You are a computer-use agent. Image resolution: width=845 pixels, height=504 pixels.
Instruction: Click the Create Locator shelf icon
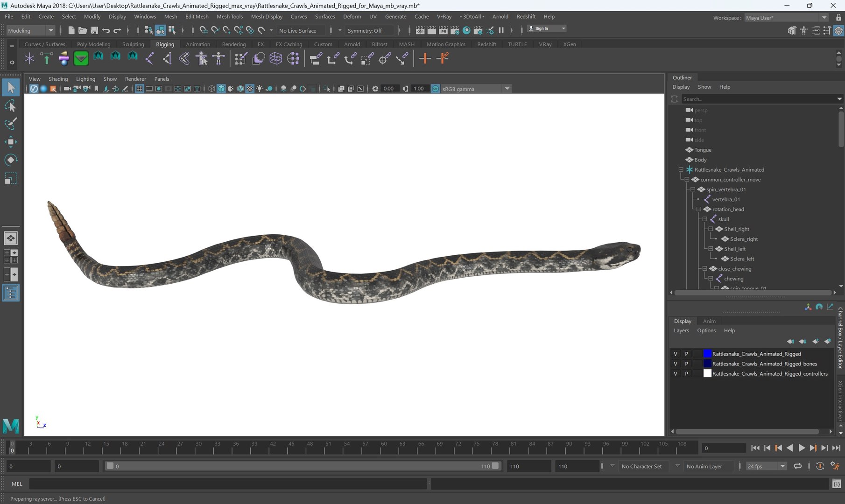(29, 58)
